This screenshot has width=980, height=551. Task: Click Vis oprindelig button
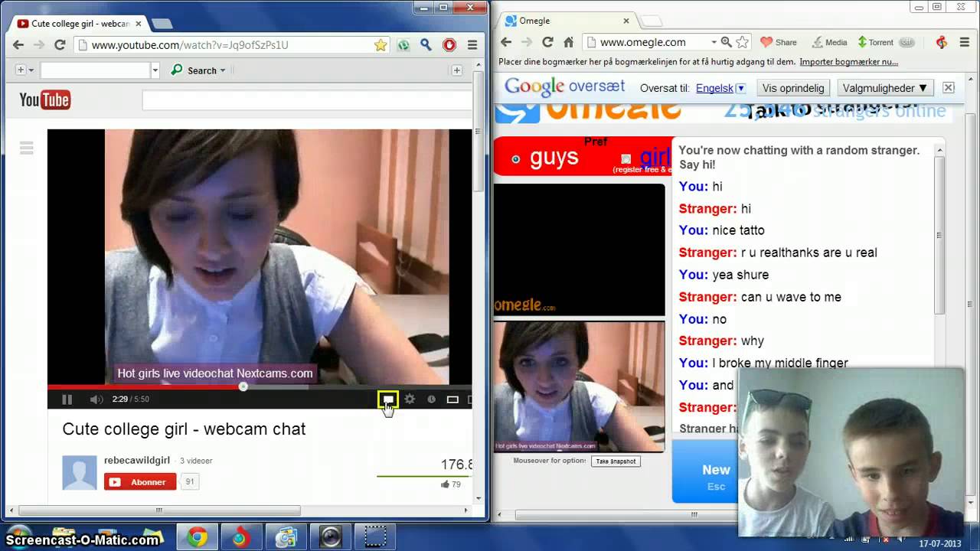(x=793, y=88)
